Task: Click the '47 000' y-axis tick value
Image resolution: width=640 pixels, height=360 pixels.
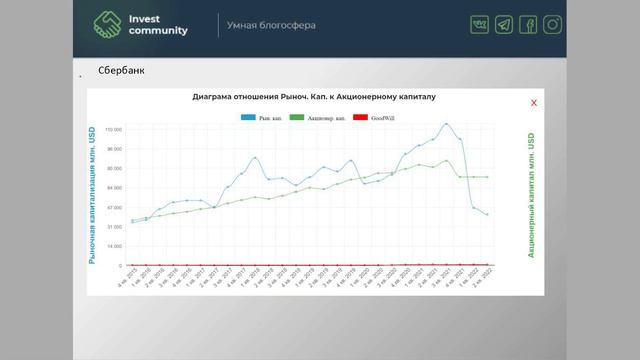Action: coord(115,207)
